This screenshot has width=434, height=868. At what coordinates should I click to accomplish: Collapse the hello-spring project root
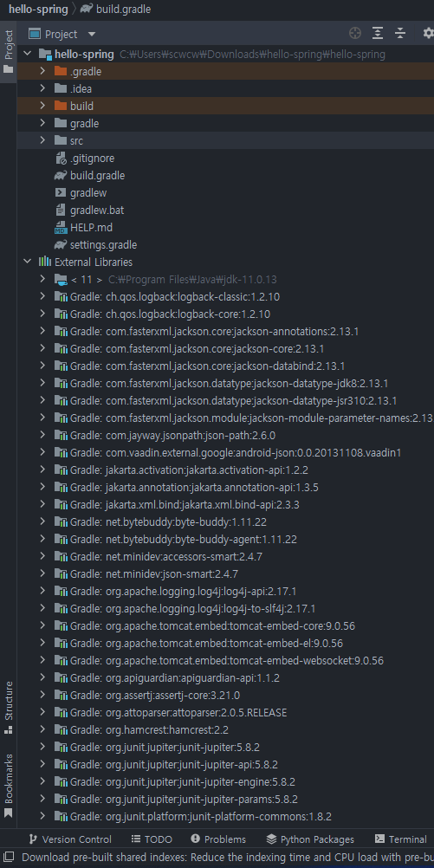point(27,55)
